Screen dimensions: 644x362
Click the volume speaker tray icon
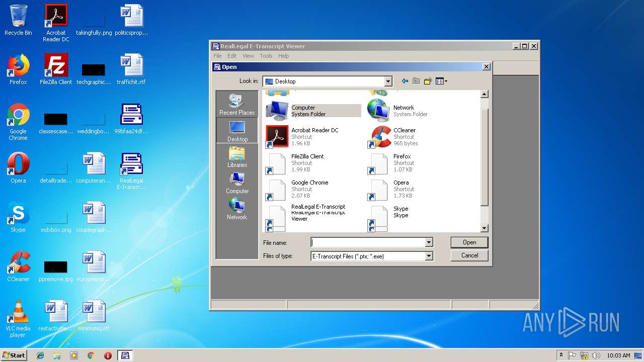(x=596, y=355)
